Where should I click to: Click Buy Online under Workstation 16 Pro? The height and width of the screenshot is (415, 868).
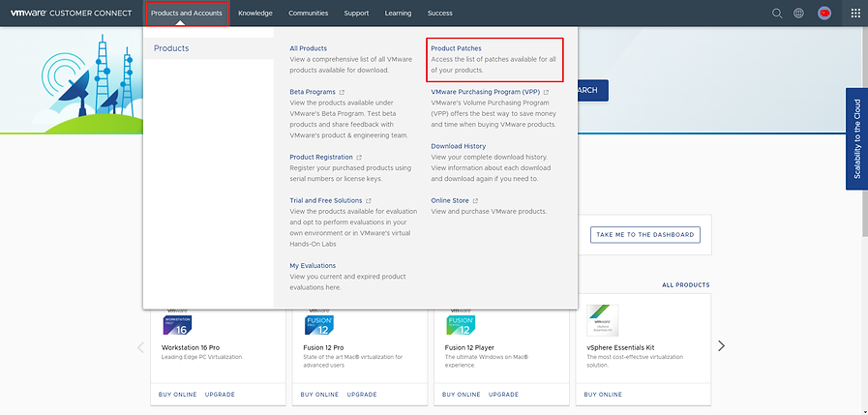point(177,395)
